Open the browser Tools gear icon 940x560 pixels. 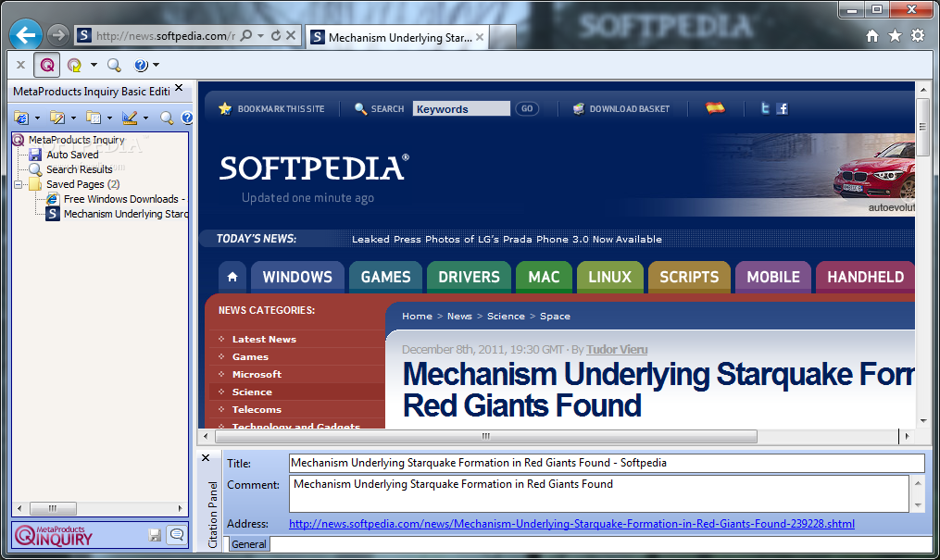[x=918, y=36]
